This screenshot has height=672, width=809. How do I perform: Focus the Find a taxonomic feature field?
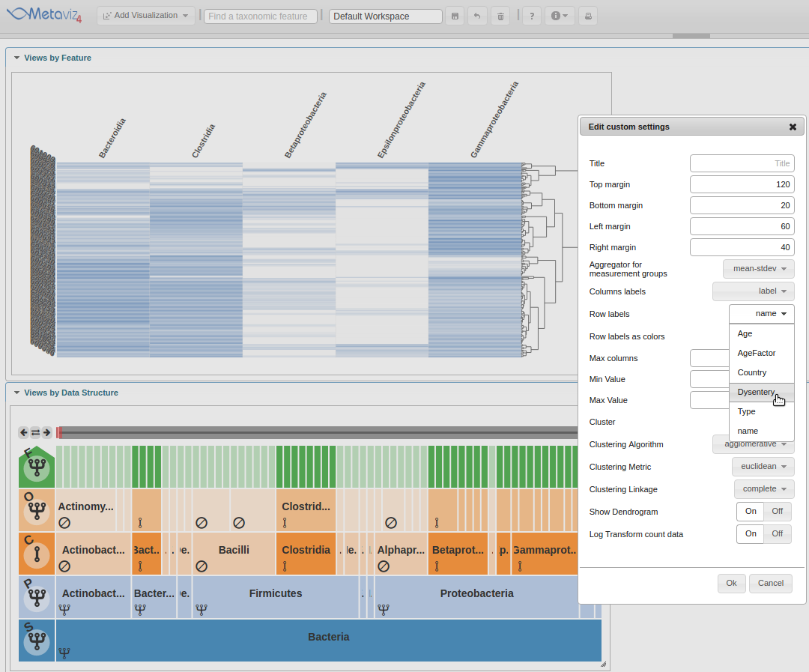point(261,16)
